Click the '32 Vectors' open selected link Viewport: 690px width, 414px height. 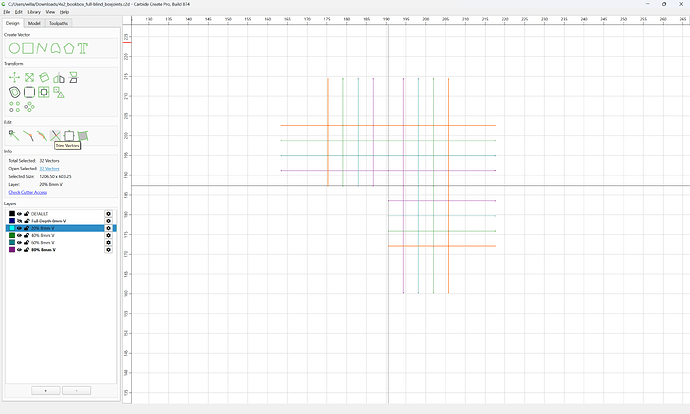coord(49,169)
